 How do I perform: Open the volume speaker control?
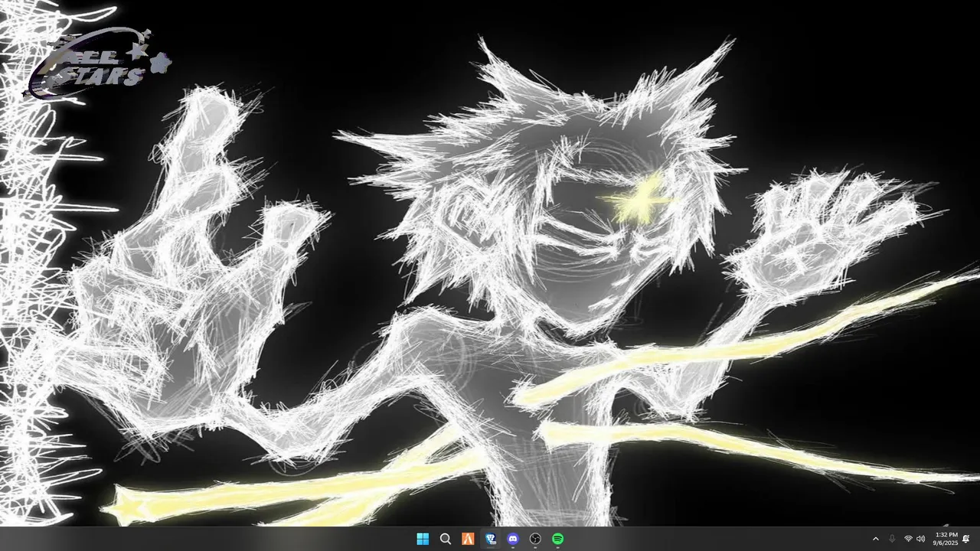pos(920,539)
